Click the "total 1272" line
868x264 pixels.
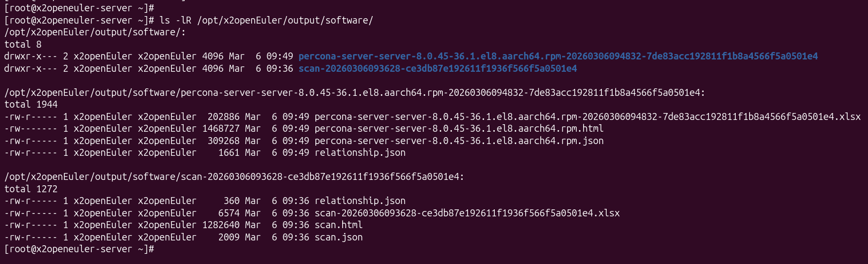tap(31, 189)
